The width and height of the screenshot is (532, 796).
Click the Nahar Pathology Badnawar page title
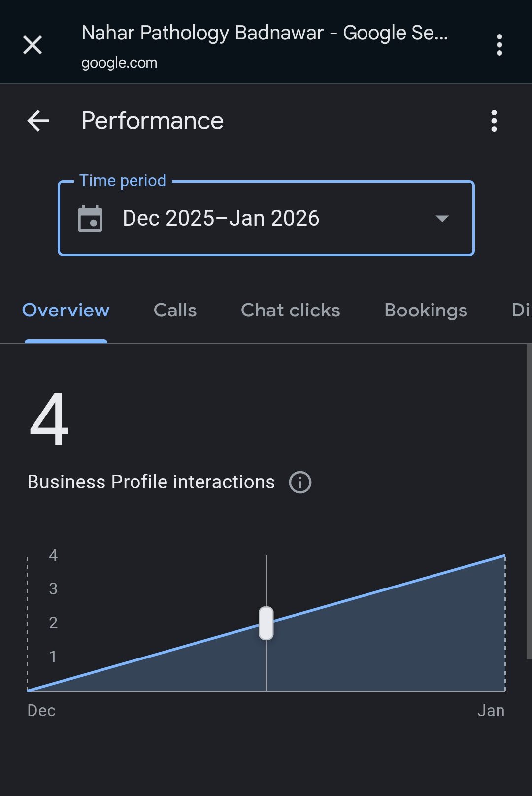coord(265,33)
